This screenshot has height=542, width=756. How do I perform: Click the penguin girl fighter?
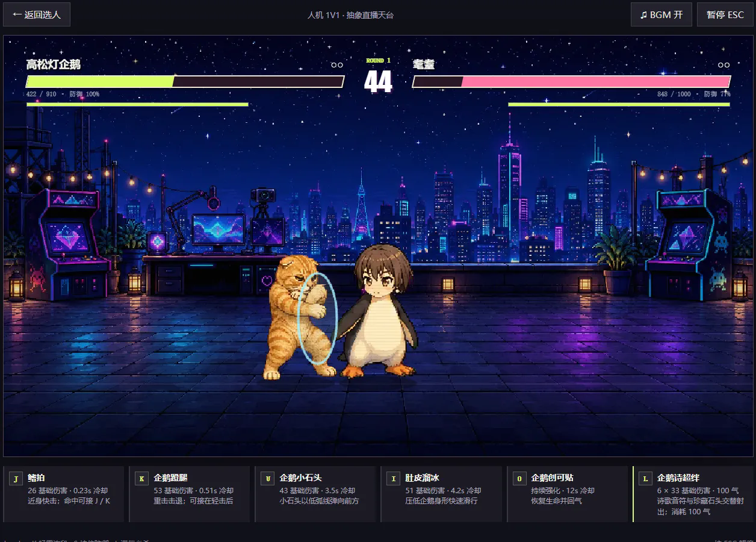[378, 311]
